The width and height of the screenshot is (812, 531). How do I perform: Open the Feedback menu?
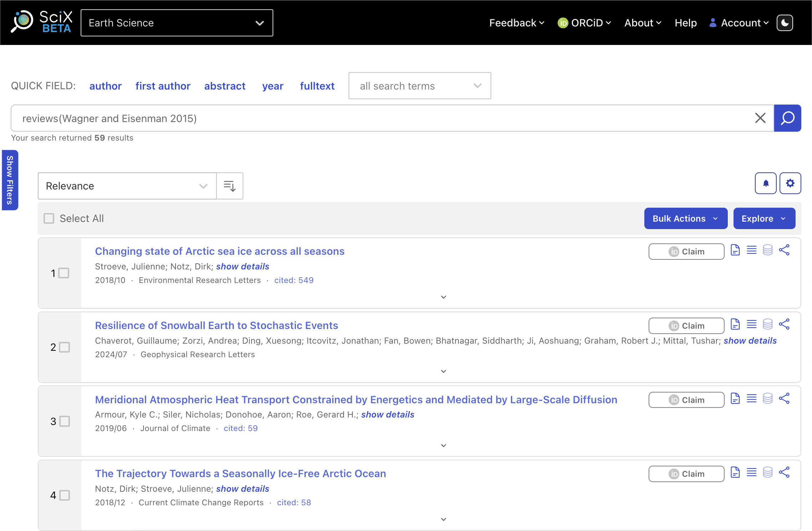point(516,23)
